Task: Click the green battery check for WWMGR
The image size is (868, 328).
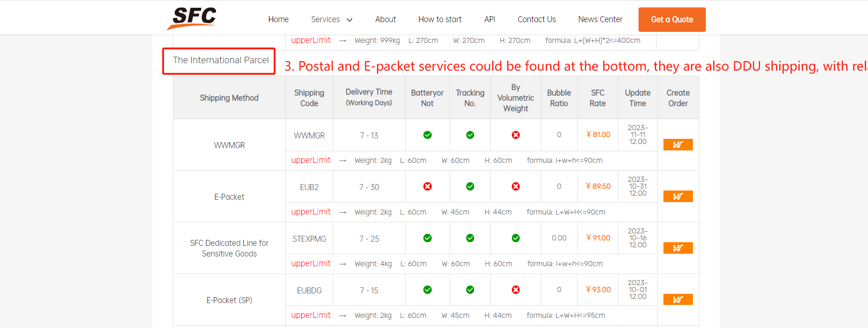Action: 428,135
